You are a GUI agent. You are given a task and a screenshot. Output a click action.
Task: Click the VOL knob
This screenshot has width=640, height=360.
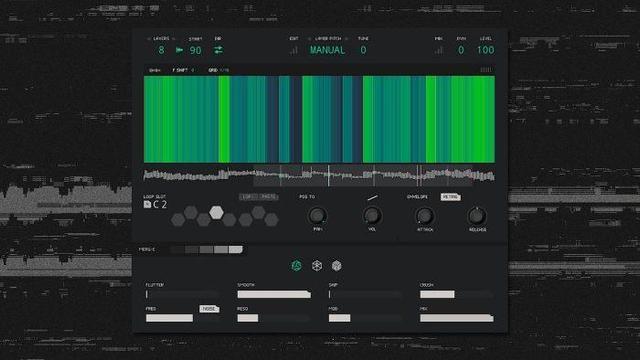(372, 216)
